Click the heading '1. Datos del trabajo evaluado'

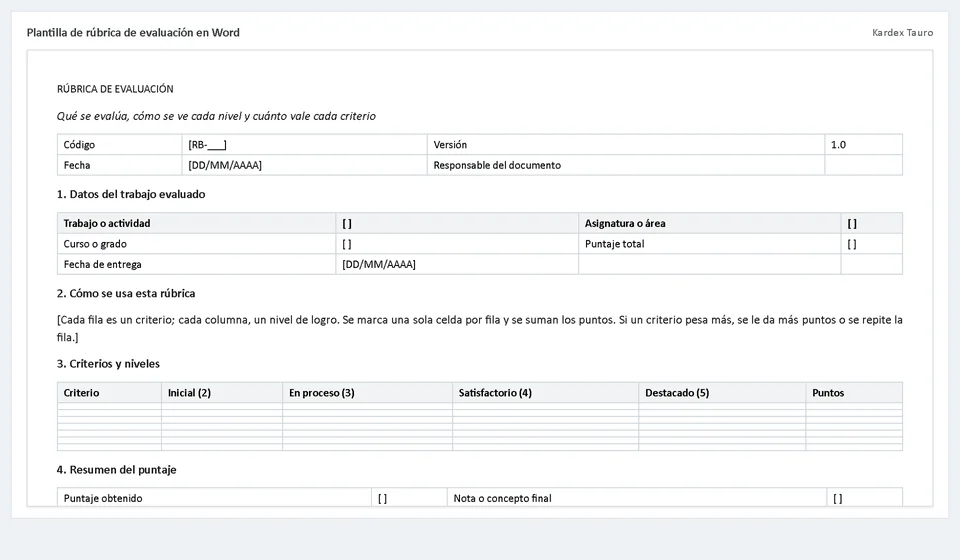pos(131,194)
